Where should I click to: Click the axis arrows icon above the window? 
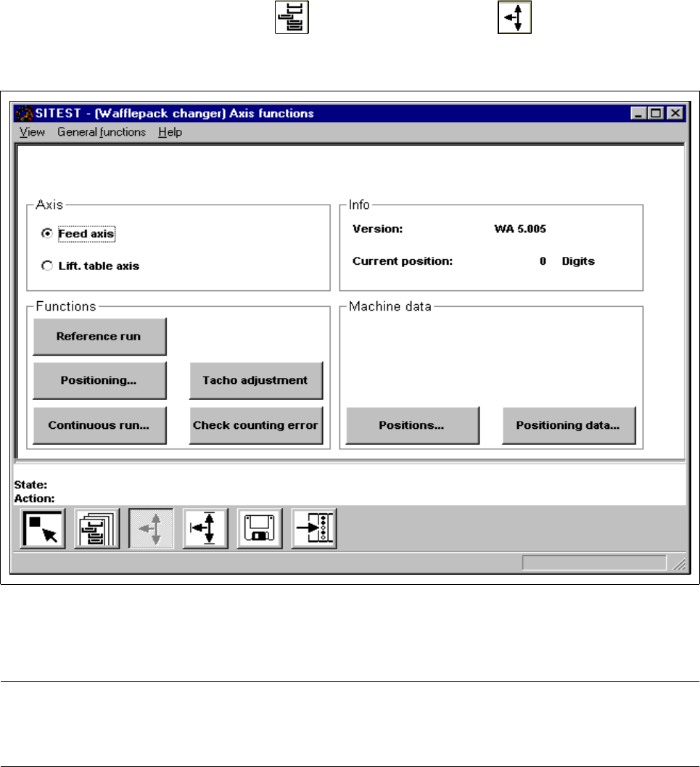tap(514, 17)
